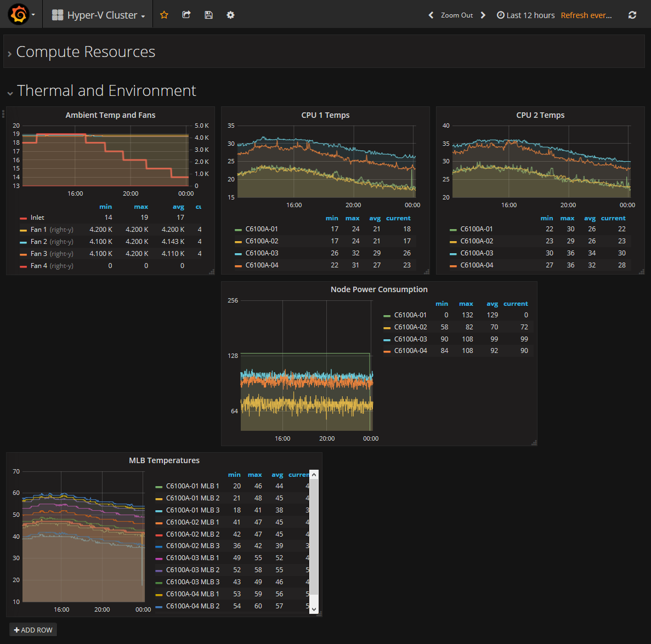Sort Node Power Consumption legend by current
Image resolution: width=651 pixels, height=644 pixels.
[x=515, y=304]
